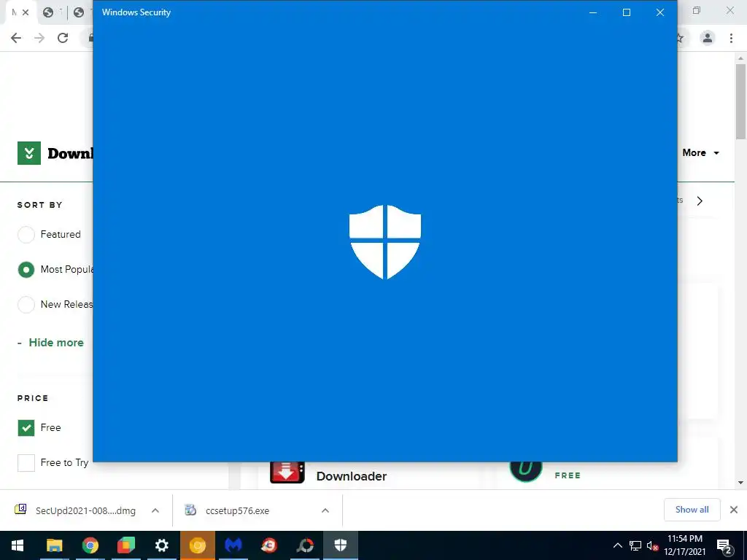Screen dimensions: 747x560
Task: Open the circular ring taskbar app icon
Action: click(x=305, y=545)
